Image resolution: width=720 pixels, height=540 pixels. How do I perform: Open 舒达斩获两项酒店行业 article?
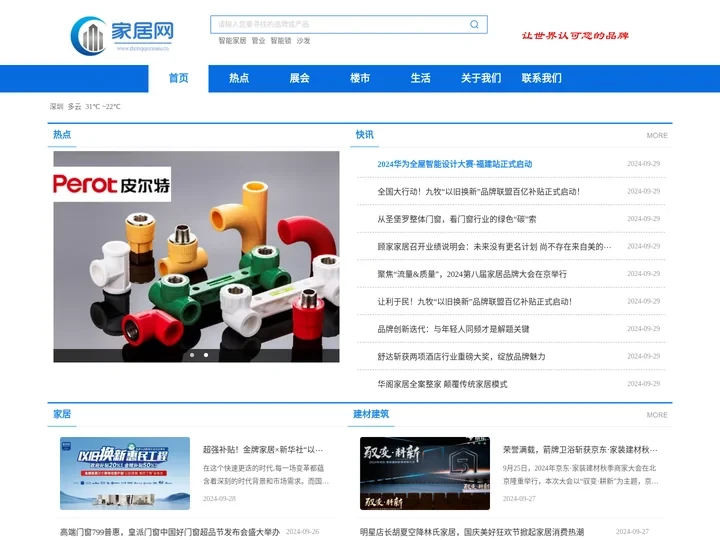coord(461,357)
